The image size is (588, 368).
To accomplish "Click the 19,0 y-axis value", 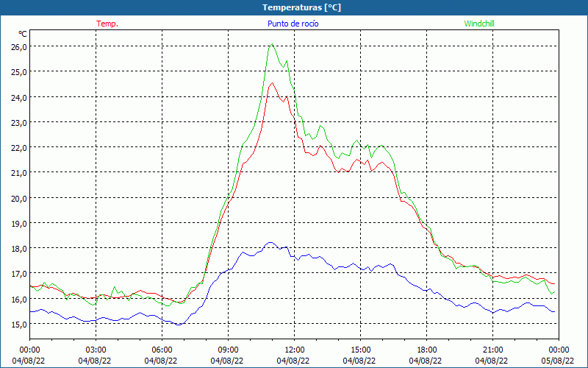I will pyautogui.click(x=20, y=224).
